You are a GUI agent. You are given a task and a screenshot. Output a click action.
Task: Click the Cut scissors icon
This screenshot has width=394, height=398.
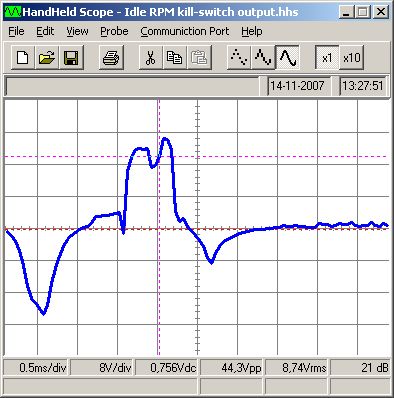tap(151, 58)
